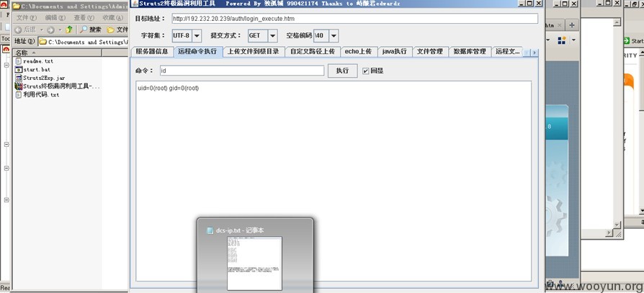This screenshot has height=293, width=644.
Task: Click the 名称 column header
Action: 57,53
